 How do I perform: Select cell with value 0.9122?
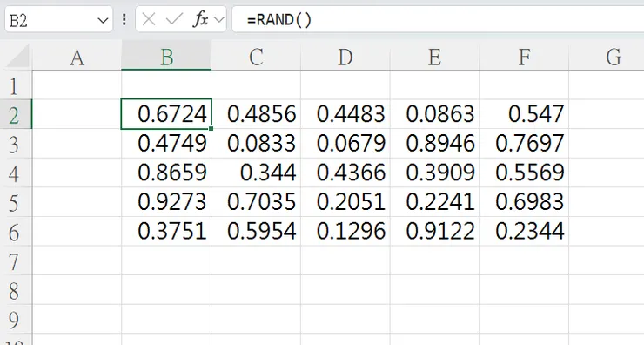point(434,231)
